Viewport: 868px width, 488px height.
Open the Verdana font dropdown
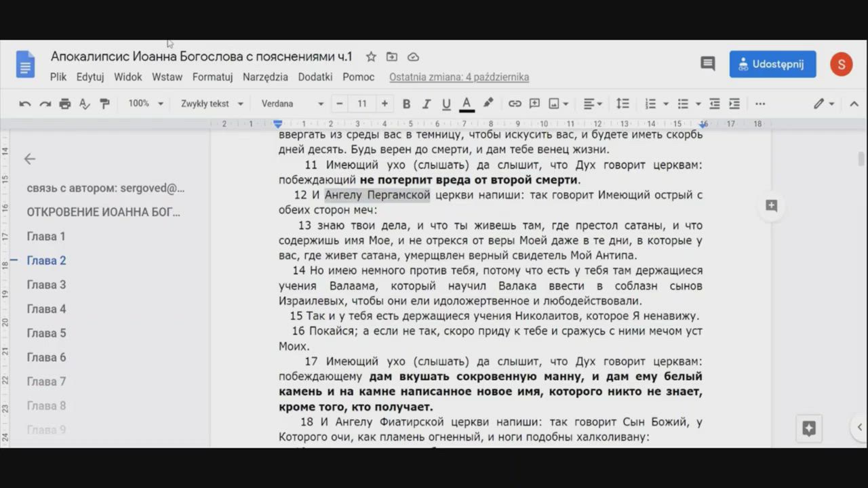pyautogui.click(x=292, y=104)
